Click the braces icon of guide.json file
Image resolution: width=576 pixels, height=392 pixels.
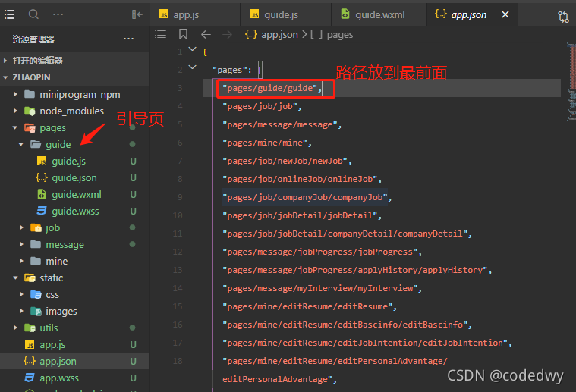click(x=42, y=177)
